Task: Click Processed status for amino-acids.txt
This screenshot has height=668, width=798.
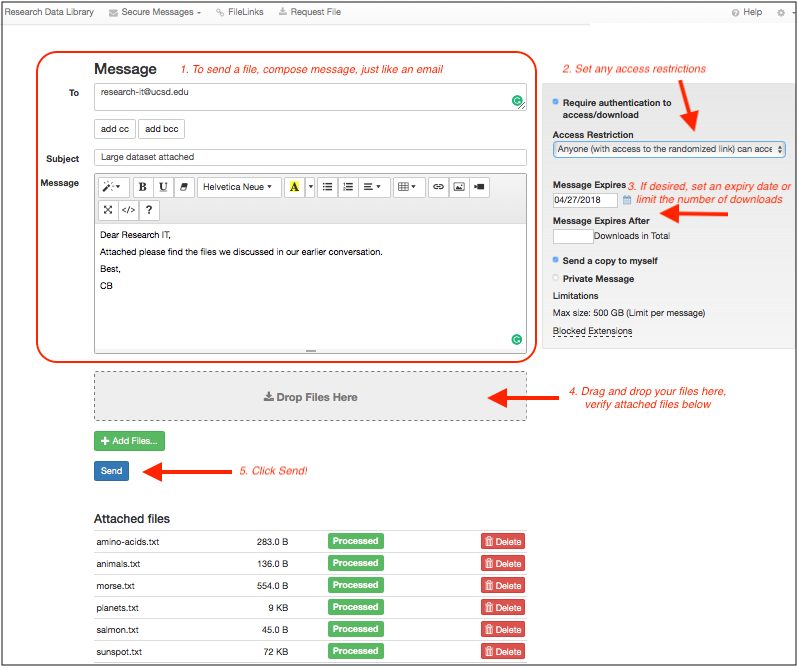Action: point(356,541)
